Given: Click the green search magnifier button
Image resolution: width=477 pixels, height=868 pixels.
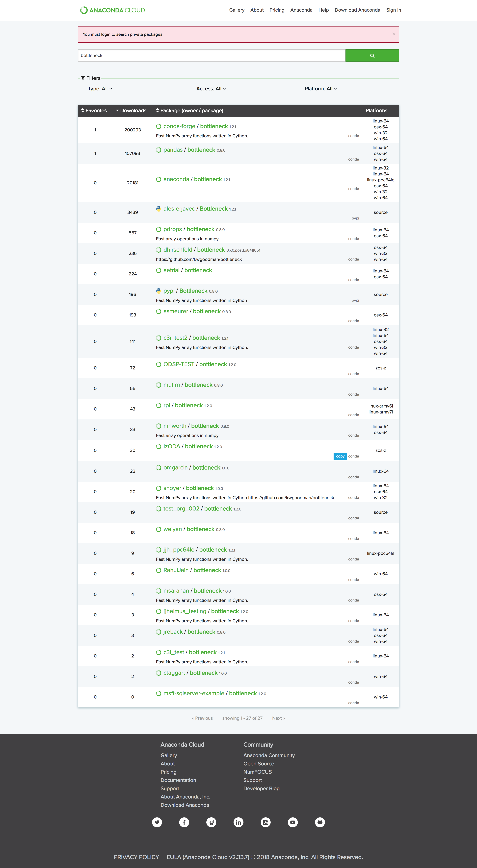Looking at the screenshot, I should (372, 56).
